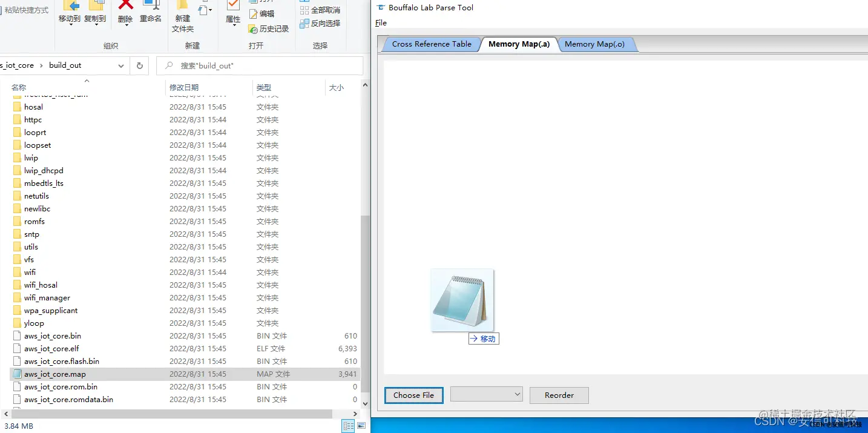Open the Memory Map(.o) tab
868x433 pixels.
(x=594, y=44)
